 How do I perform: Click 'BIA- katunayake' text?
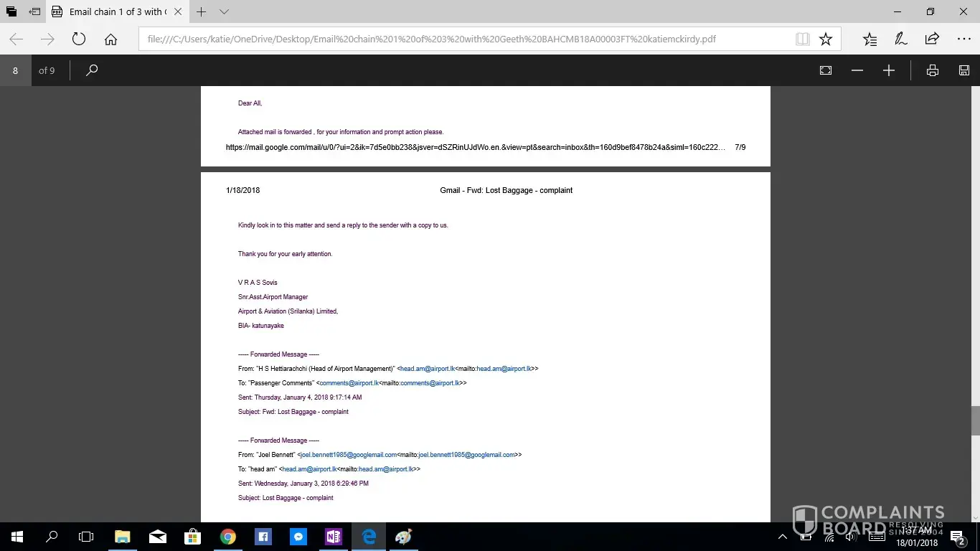pos(261,326)
